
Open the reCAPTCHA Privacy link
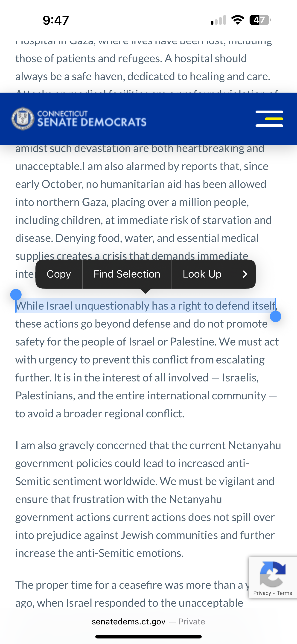coord(262,593)
